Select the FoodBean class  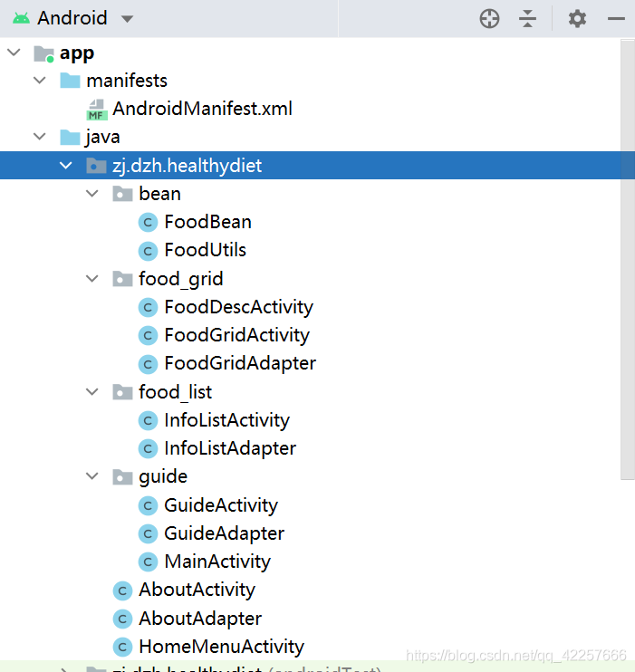(208, 222)
